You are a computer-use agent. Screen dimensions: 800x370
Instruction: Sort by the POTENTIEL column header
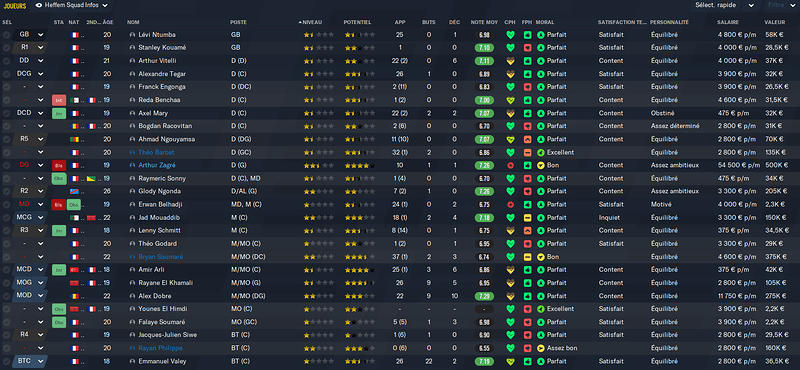tap(357, 22)
